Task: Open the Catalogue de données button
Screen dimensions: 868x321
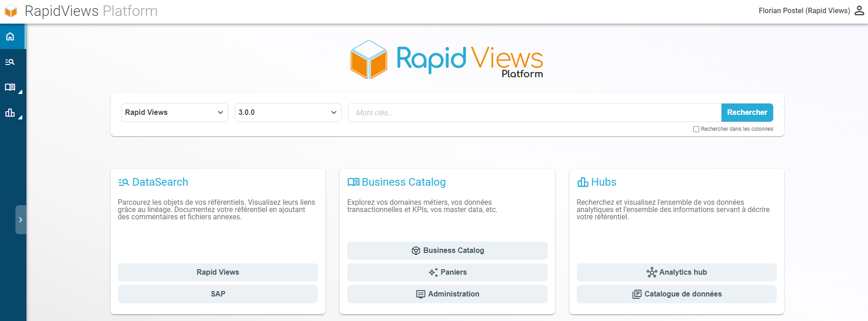Action: click(x=677, y=294)
